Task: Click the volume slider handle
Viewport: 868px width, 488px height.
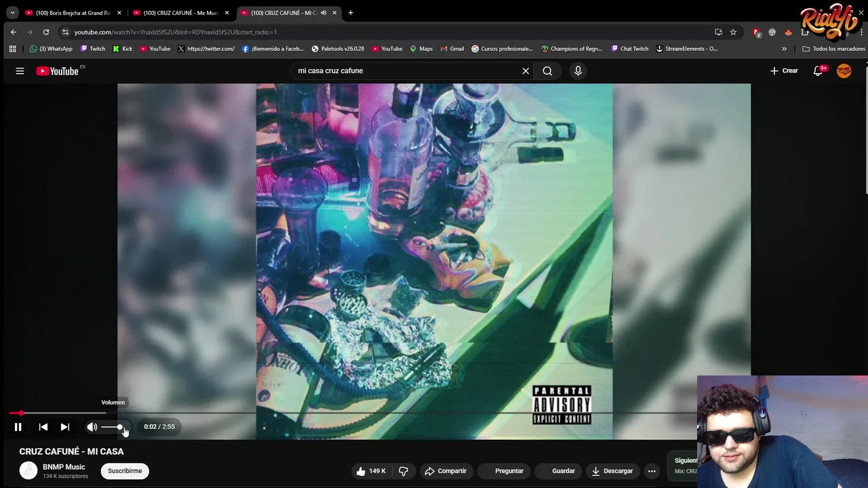Action: (120, 427)
